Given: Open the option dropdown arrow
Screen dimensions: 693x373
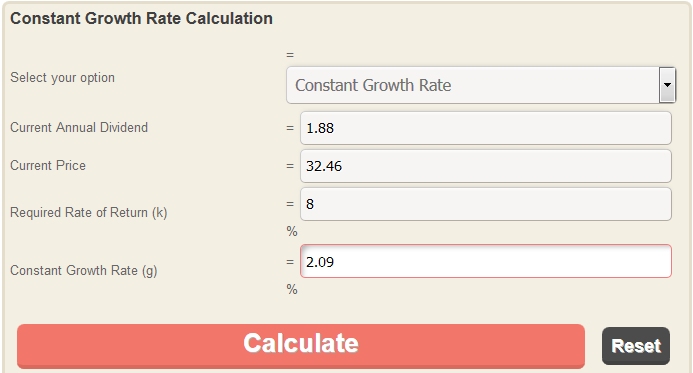Looking at the screenshot, I should click(x=667, y=85).
